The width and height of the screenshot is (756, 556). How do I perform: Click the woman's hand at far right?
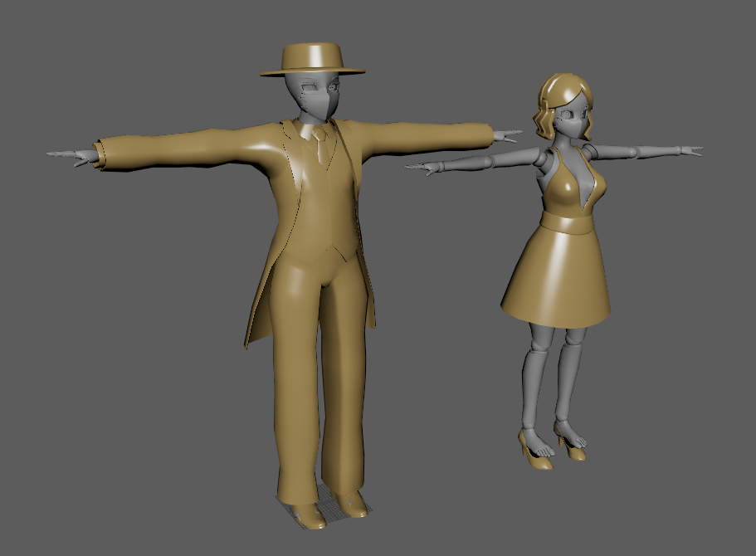click(687, 151)
